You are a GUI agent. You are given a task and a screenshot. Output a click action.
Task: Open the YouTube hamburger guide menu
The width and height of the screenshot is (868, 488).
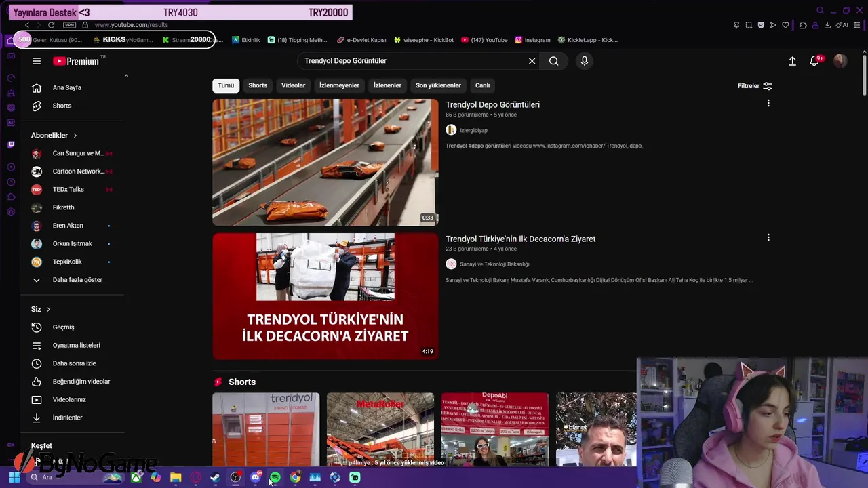coord(37,61)
